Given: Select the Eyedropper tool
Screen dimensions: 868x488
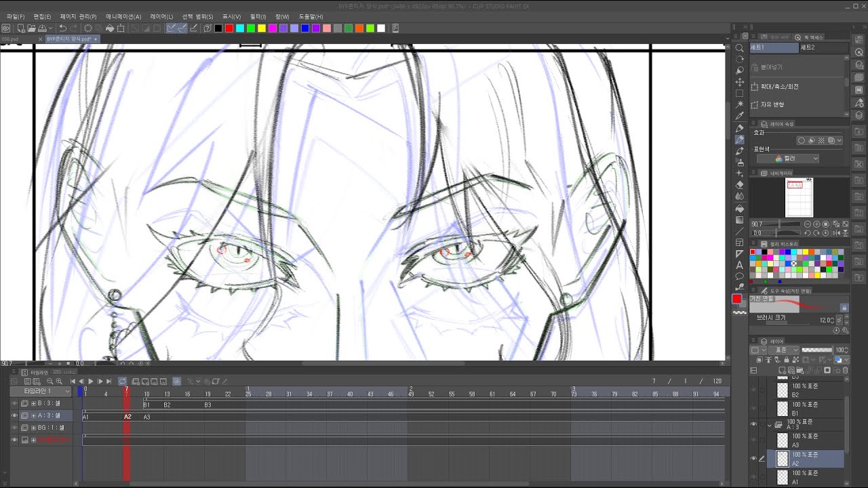Looking at the screenshot, I should pyautogui.click(x=739, y=117).
